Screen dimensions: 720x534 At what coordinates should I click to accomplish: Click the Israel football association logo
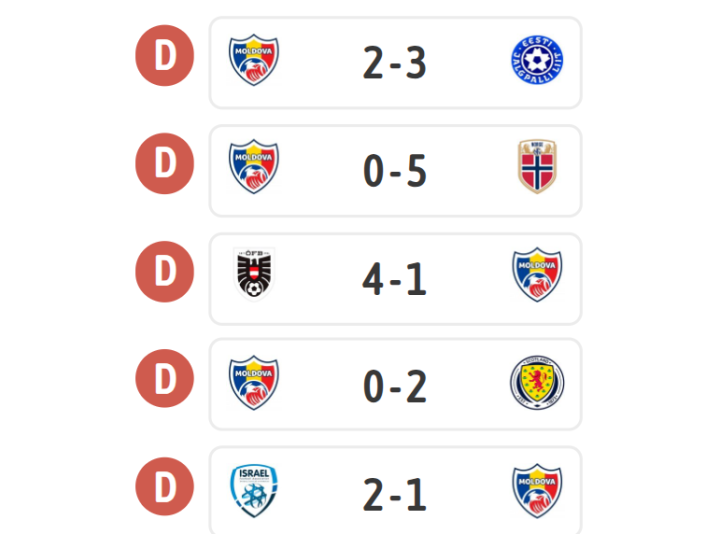254,491
